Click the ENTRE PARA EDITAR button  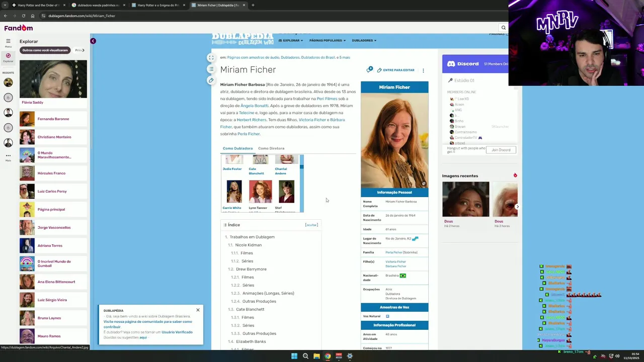[x=395, y=70]
